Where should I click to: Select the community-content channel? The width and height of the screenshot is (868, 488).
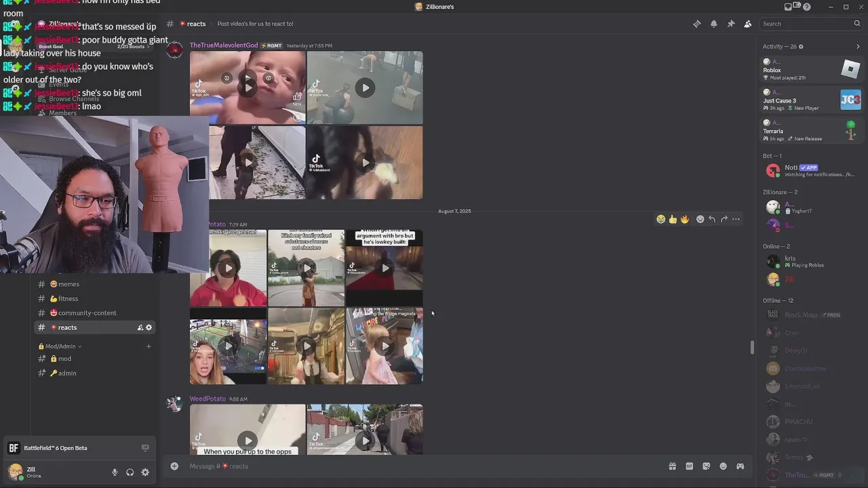pyautogui.click(x=95, y=312)
